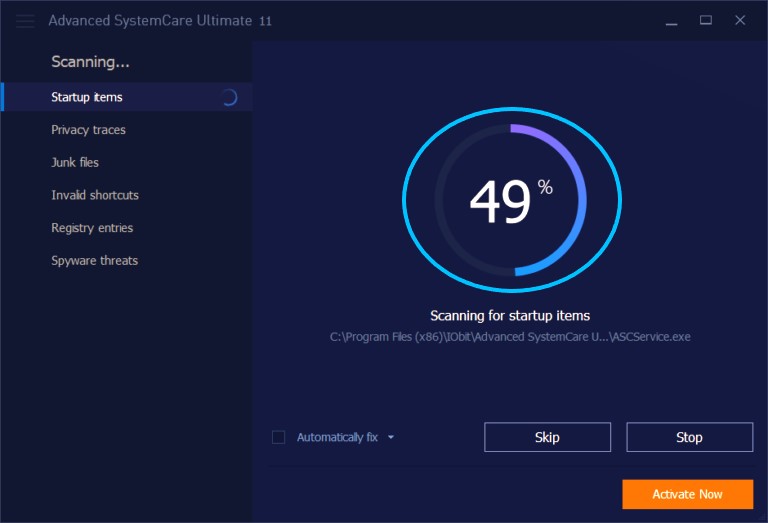Screen dimensions: 768x523
Task: Select Registry entries in the scan list
Action: [x=92, y=228]
